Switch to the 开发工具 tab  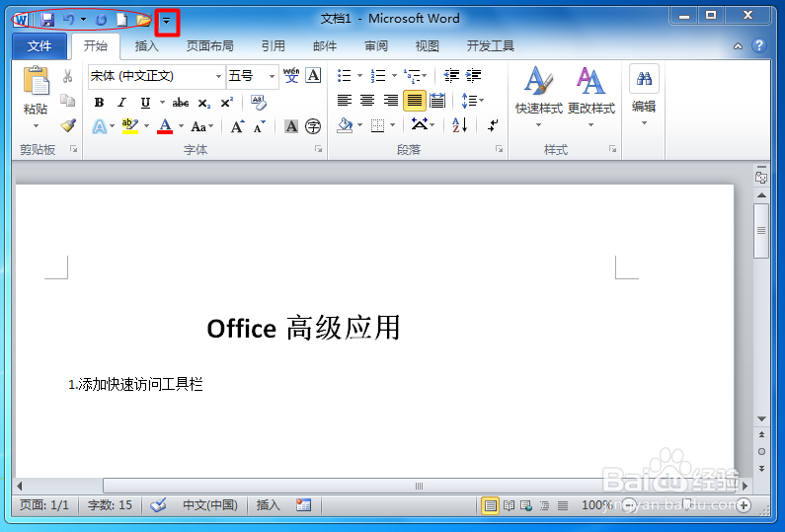[x=490, y=46]
